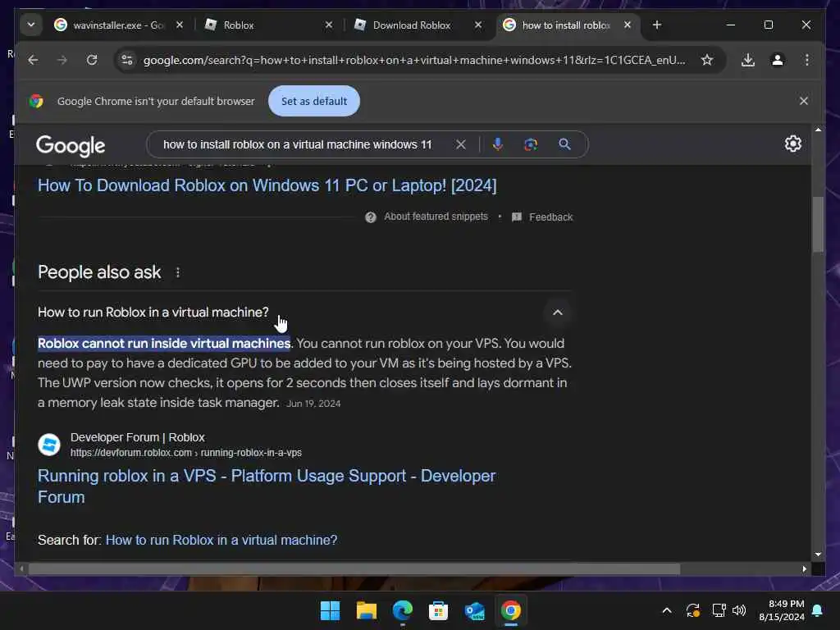Click the Google search input field

pos(298,144)
